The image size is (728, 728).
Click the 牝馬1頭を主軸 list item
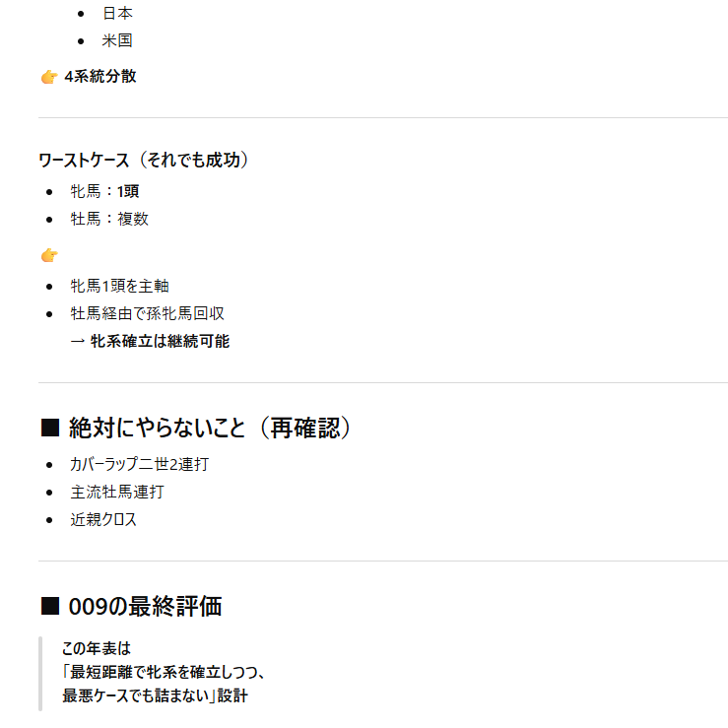pos(119,286)
